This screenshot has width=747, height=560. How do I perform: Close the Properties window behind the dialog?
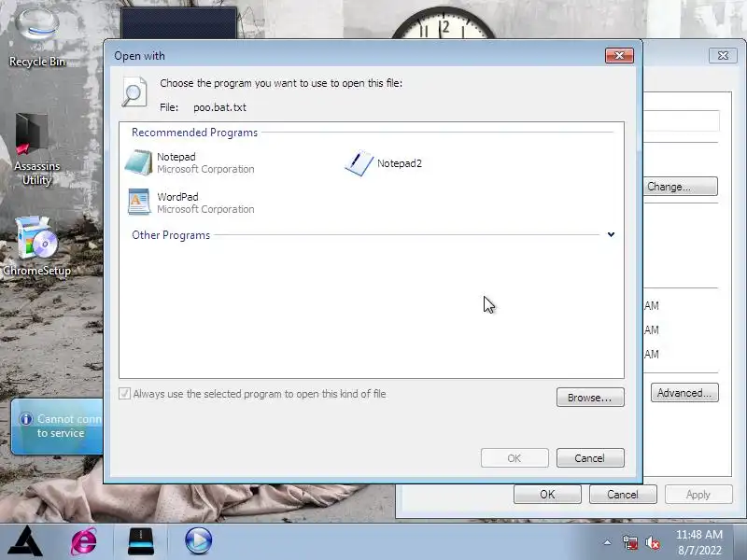pos(723,55)
